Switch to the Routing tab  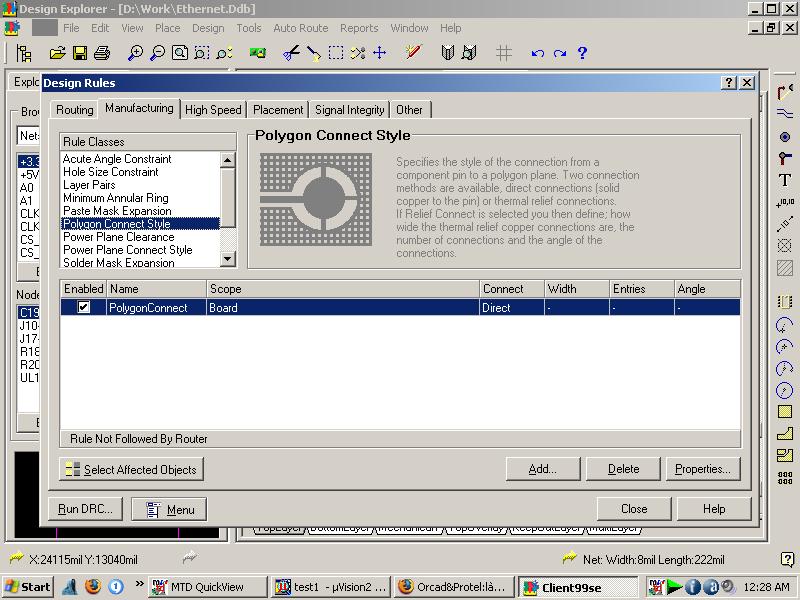(x=74, y=110)
